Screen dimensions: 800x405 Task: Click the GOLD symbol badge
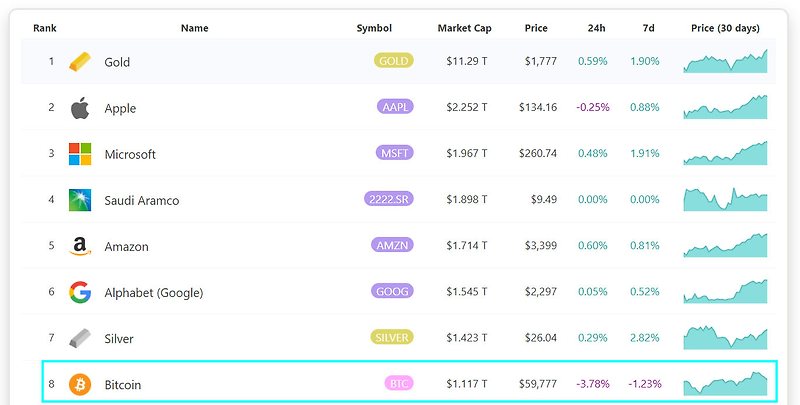(x=393, y=61)
